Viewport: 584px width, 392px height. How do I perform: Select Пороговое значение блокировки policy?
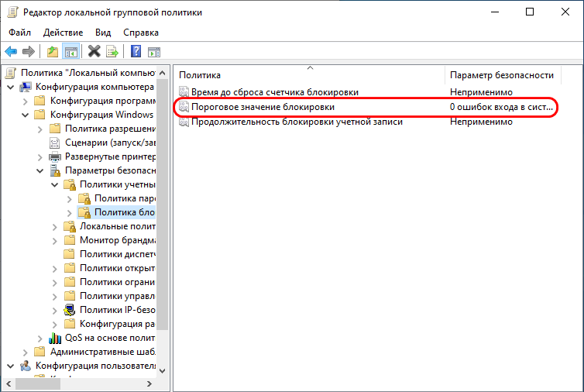[263, 107]
